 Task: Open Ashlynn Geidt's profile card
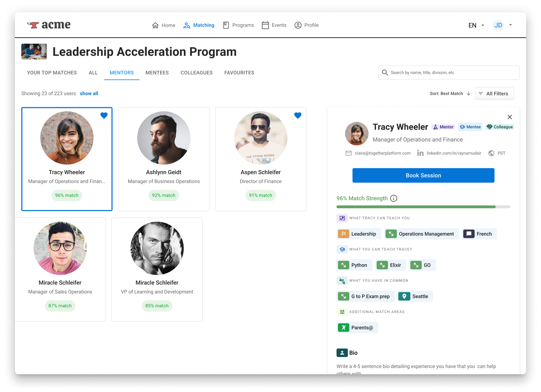pos(164,159)
